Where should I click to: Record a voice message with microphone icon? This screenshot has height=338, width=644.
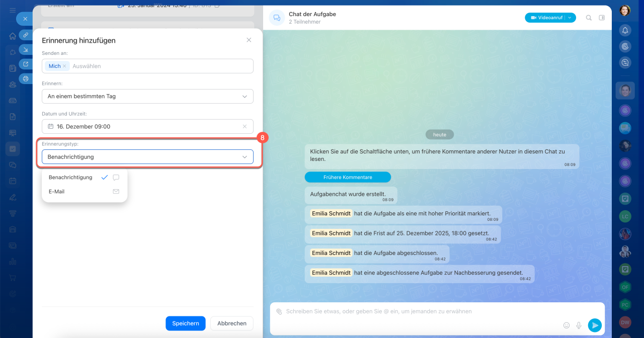(x=579, y=325)
